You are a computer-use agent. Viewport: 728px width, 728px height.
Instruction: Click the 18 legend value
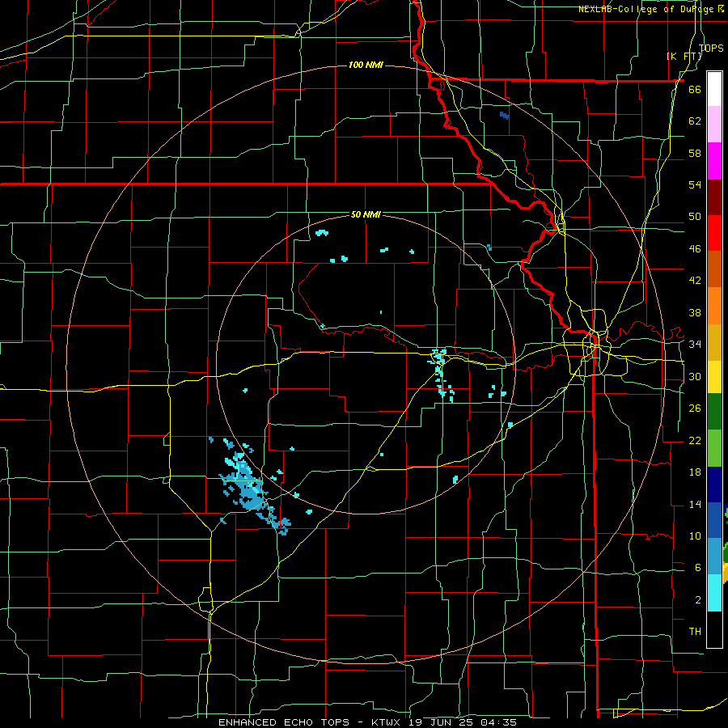pyautogui.click(x=695, y=472)
